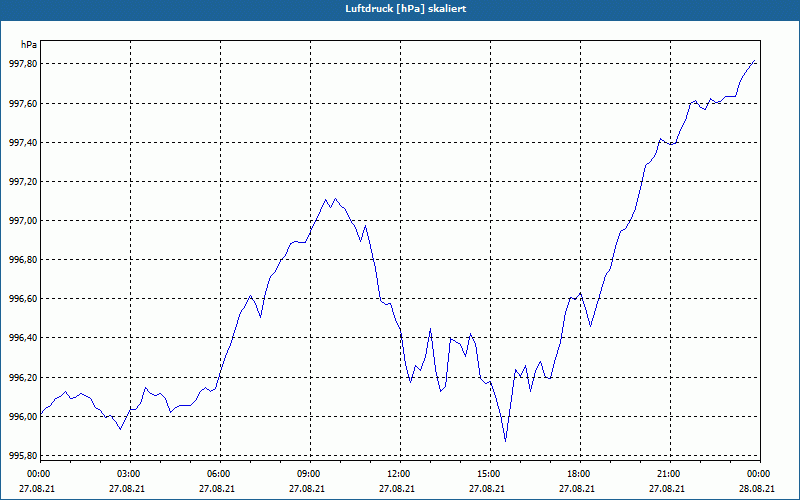Viewport: 800px width, 500px height.
Task: Click the 'hPa' unit label on y-axis
Action: click(x=29, y=45)
